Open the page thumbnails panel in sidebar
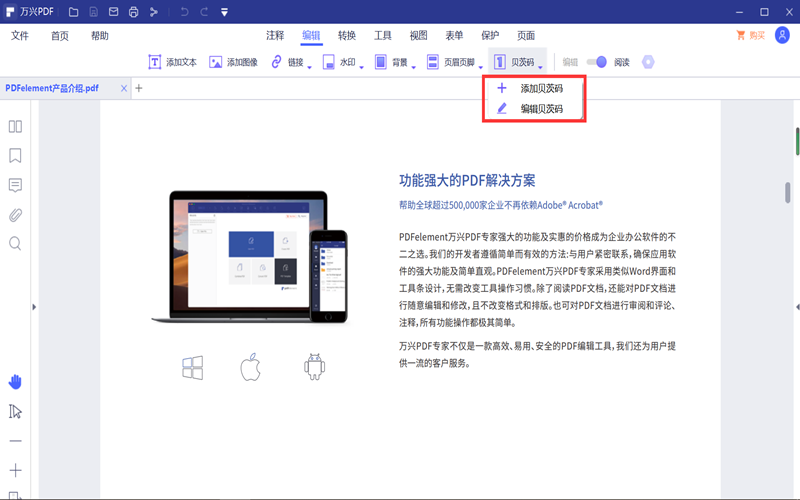 [x=15, y=127]
